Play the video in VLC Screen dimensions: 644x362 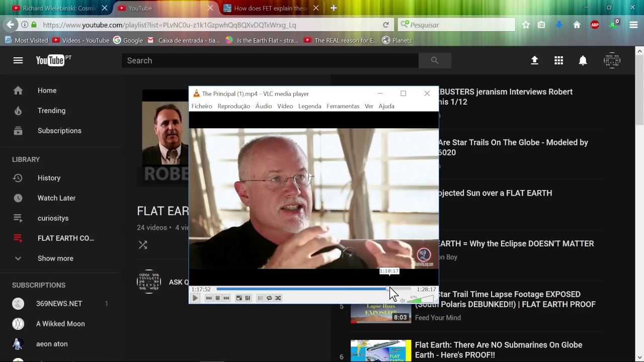click(195, 298)
